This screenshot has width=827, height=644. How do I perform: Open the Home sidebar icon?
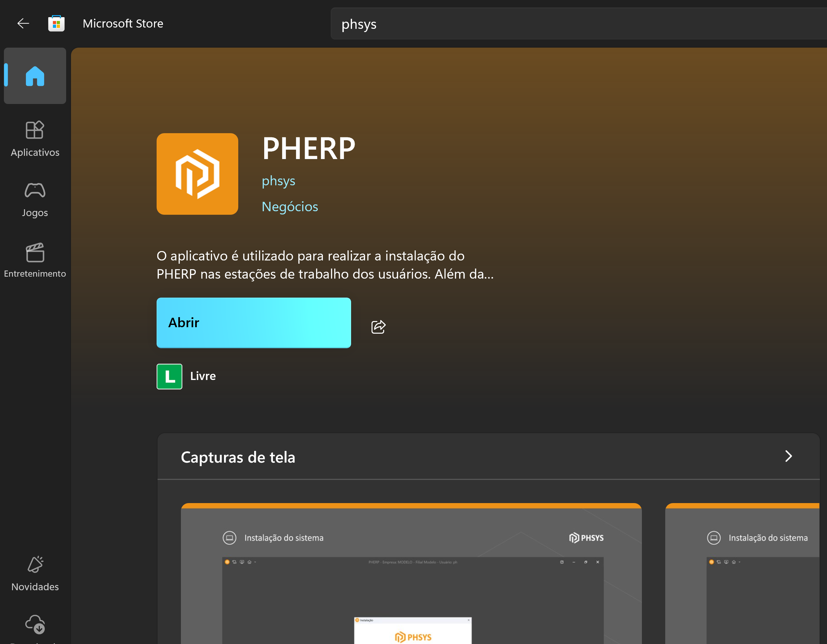[x=35, y=76]
